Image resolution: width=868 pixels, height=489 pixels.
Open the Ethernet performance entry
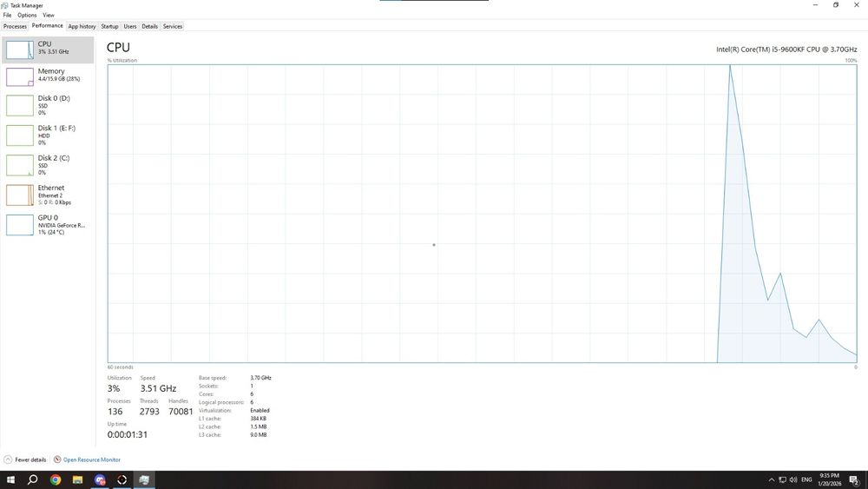coord(48,195)
